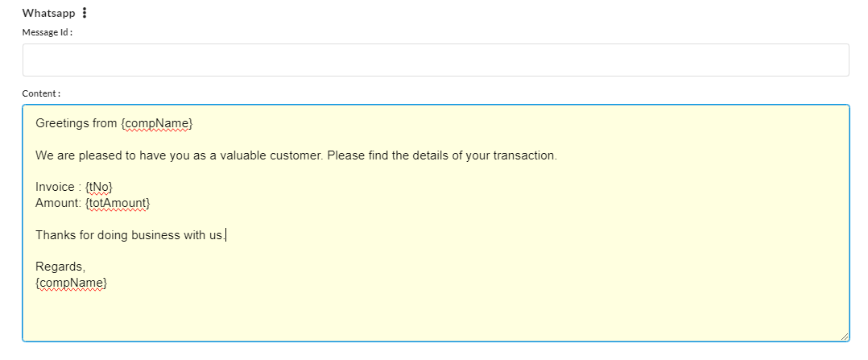Click the word 'Amount:' in content
The image size is (868, 360).
[59, 203]
